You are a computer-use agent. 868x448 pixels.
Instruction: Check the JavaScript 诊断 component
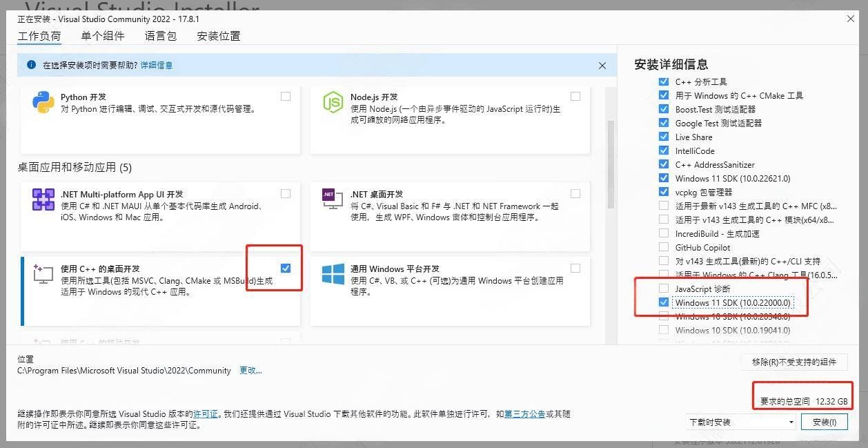click(664, 289)
